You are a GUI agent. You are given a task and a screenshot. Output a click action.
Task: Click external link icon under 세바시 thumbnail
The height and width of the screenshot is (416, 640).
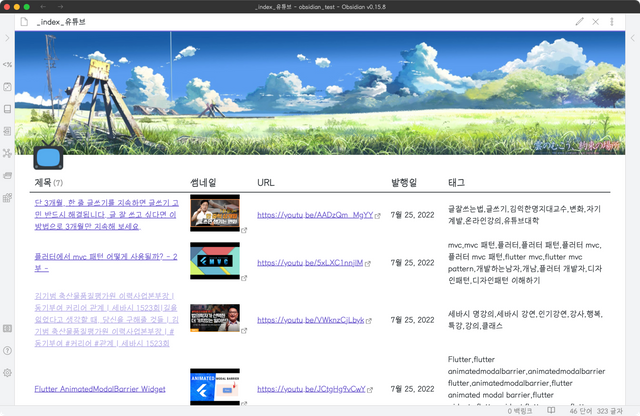coord(244,331)
